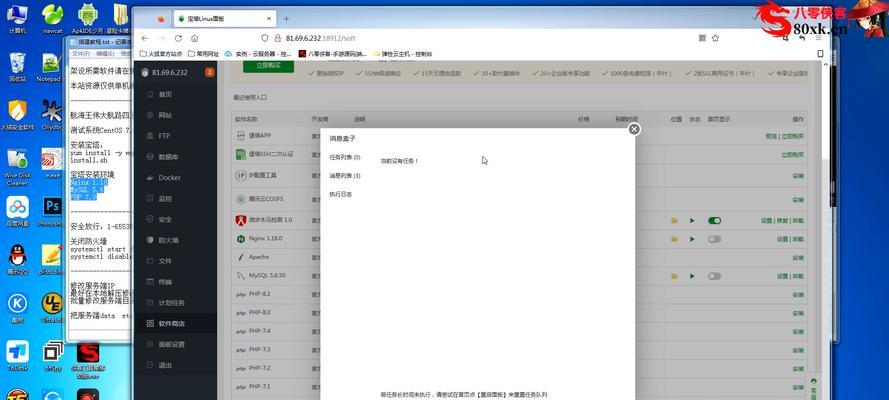Image resolution: width=889 pixels, height=400 pixels.
Task: Click play status icon in 堡塔木马检测 row
Action: [692, 220]
